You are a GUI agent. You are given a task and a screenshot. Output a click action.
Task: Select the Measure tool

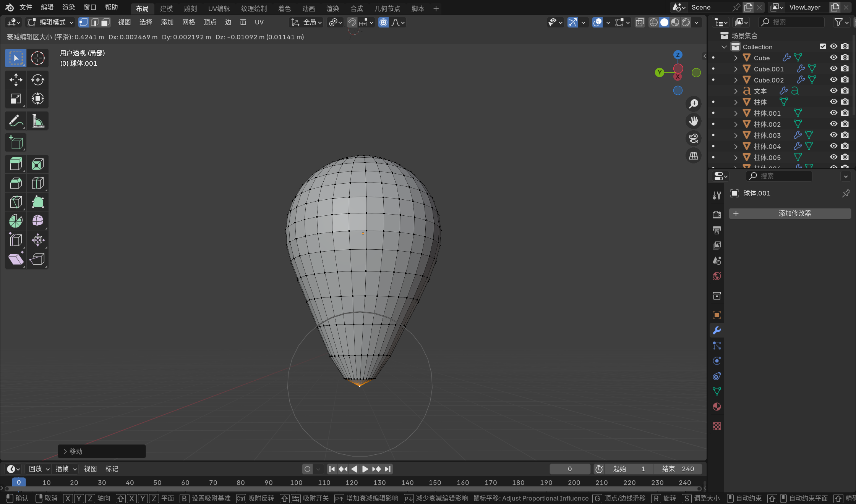click(37, 121)
